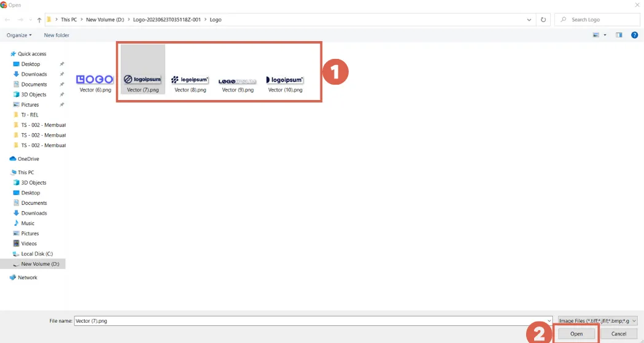Open the Videos folder
The image size is (644, 343).
click(29, 244)
